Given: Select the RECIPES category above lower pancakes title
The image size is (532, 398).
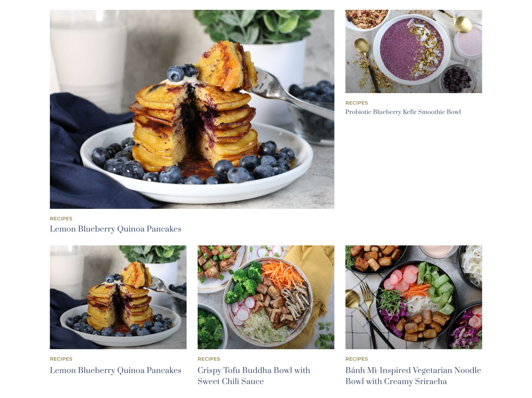Looking at the screenshot, I should (x=61, y=359).
